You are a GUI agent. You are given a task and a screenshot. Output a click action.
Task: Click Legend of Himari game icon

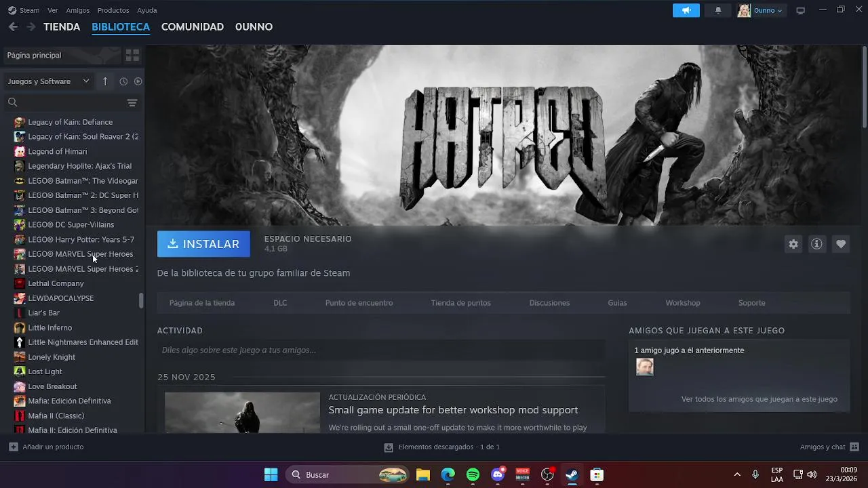(20, 151)
